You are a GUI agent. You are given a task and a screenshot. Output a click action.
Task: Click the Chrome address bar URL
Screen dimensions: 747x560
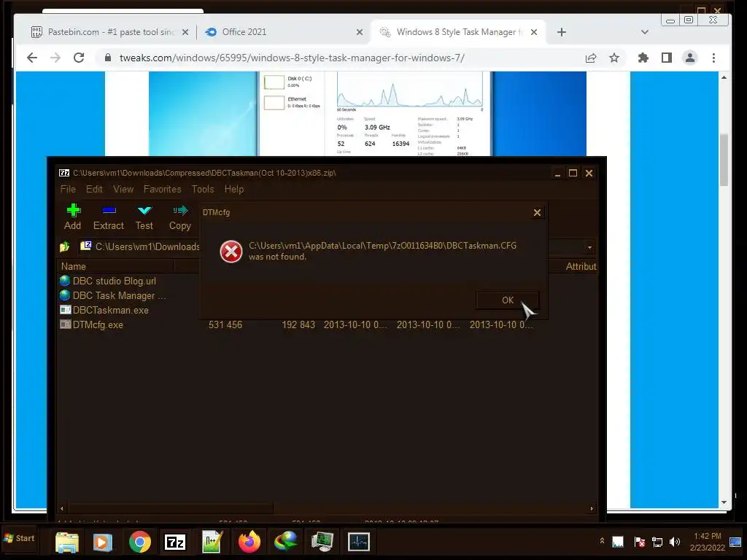point(292,58)
